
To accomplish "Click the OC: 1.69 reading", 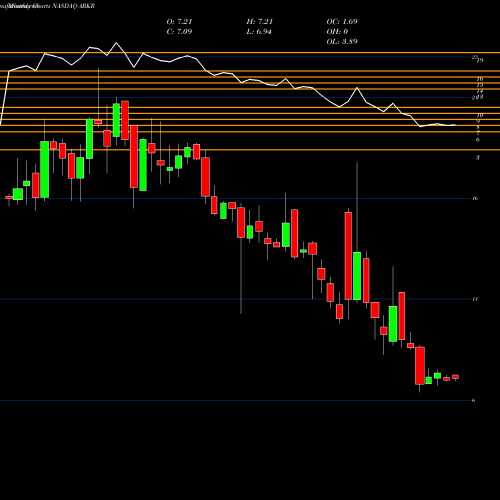I will tap(342, 22).
